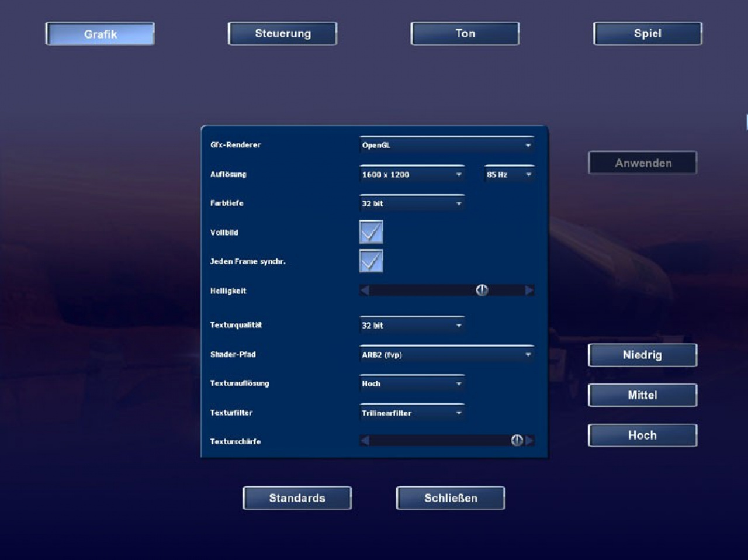Click the Helligkeit slider knob
Image resolution: width=748 pixels, height=560 pixels.
click(482, 290)
